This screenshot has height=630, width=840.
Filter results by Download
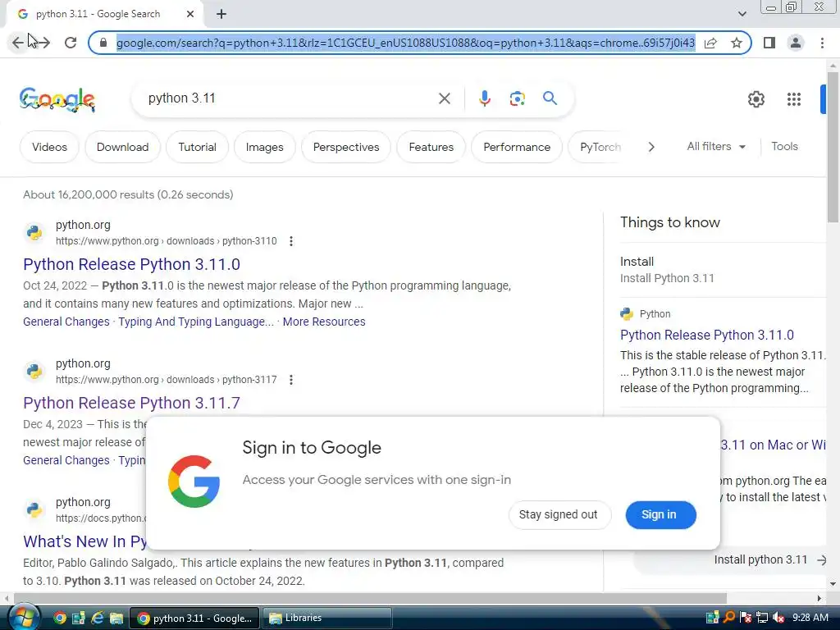pos(123,147)
